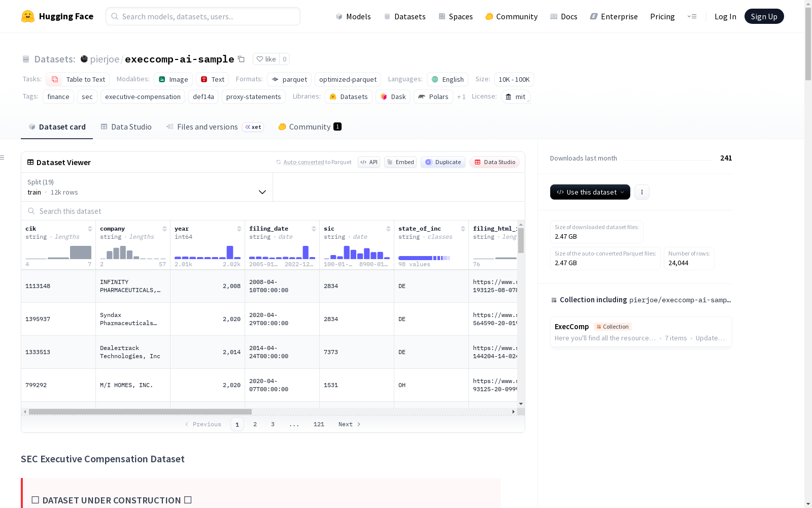Open Community in top navigation

[512, 16]
